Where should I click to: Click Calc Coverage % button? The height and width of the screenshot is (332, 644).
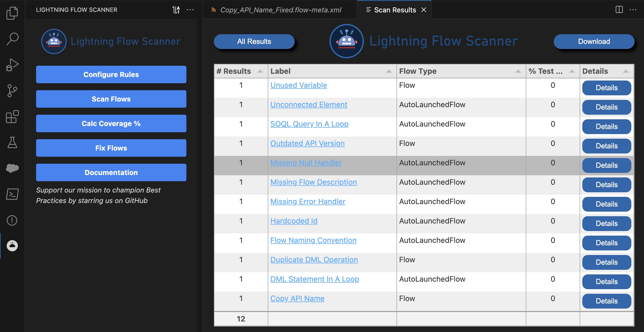(x=111, y=124)
